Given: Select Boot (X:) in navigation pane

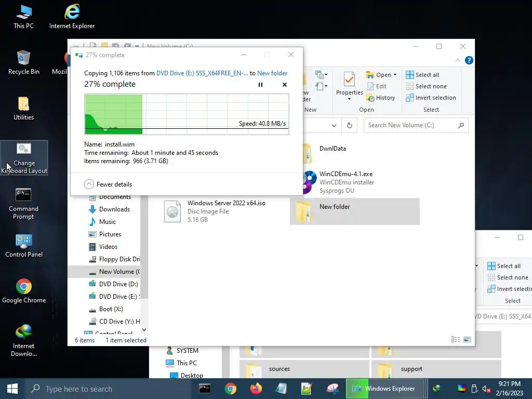Looking at the screenshot, I should (x=106, y=309).
